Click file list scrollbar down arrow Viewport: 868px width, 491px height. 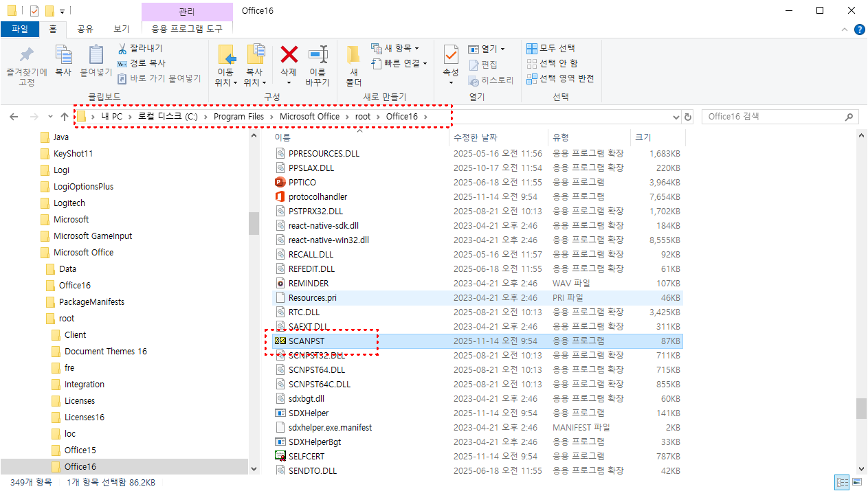861,470
